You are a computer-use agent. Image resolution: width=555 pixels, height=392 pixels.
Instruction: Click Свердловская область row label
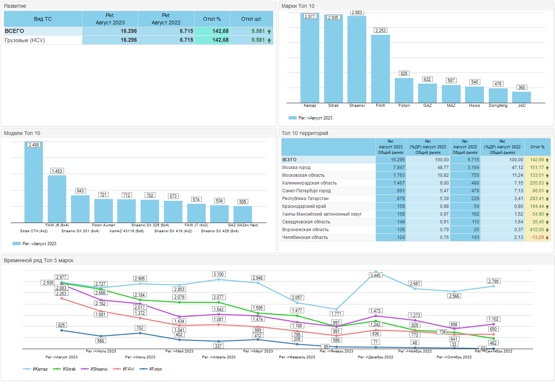(306, 222)
